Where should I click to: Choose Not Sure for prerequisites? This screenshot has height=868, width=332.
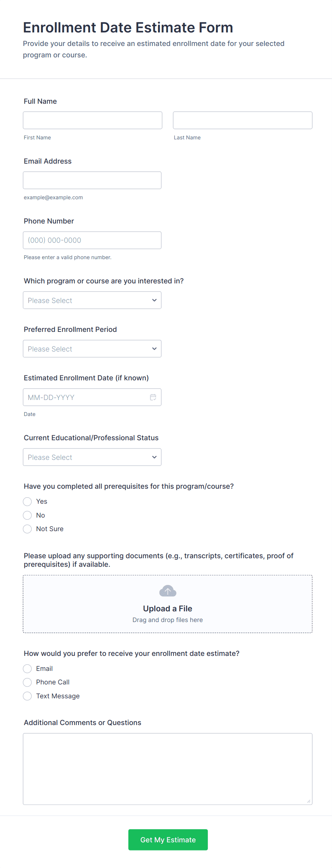[27, 529]
